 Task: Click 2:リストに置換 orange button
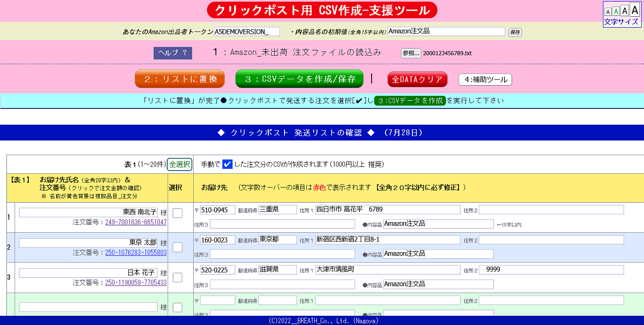[x=180, y=79]
